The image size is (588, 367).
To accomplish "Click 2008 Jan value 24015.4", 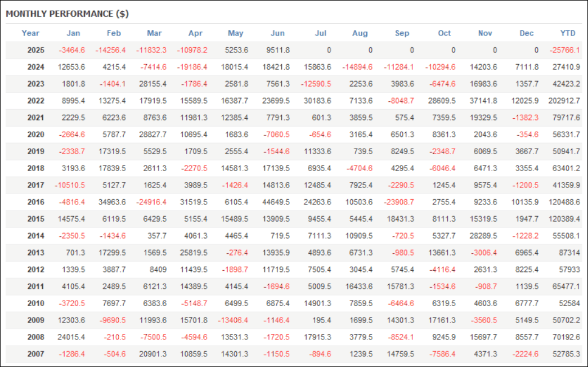I will [71, 337].
